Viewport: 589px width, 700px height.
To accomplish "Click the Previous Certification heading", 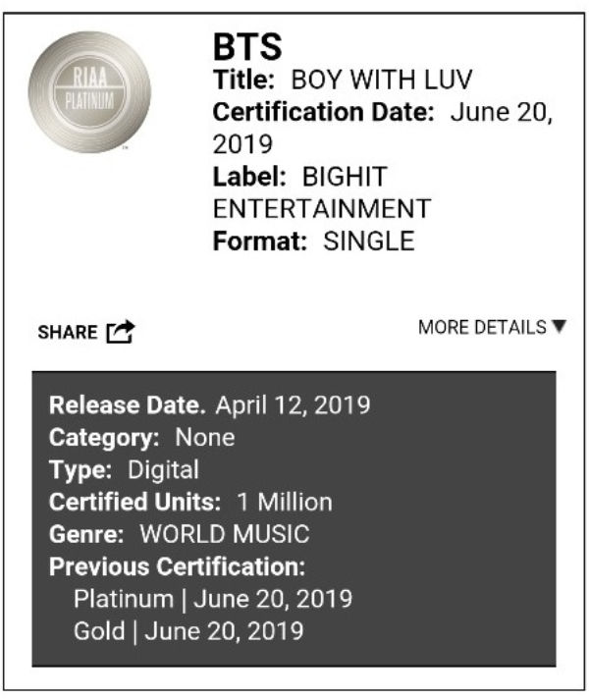I will coord(178,566).
